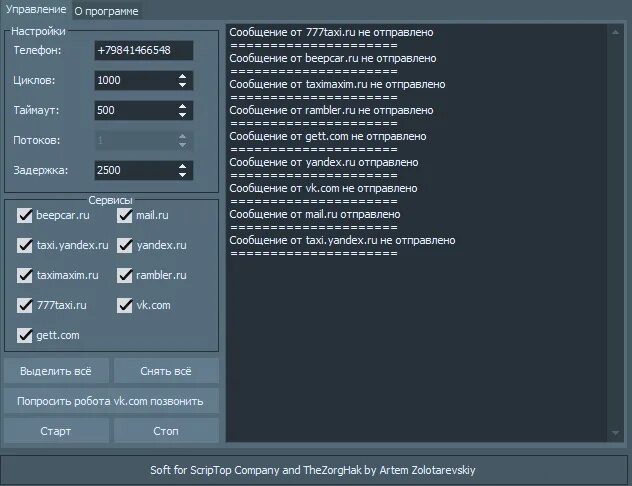Disable the rambler.ru service checkbox
Screen dimensions: 632x486
tap(125, 275)
